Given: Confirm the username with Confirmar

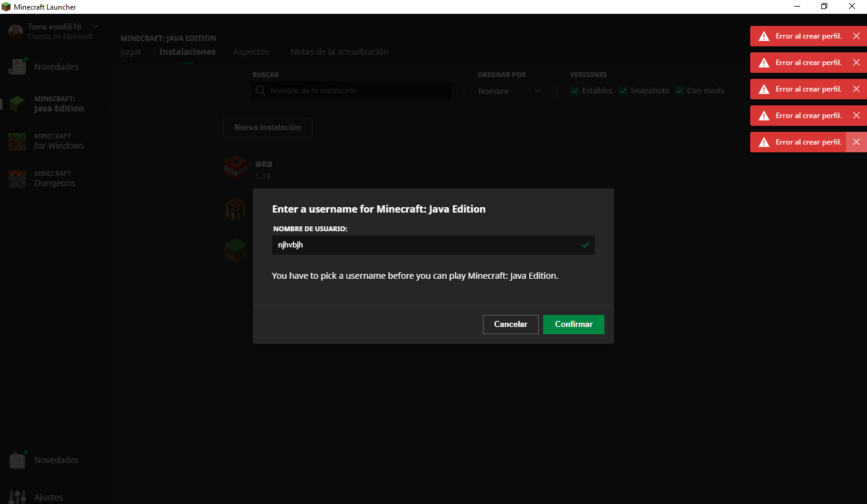Looking at the screenshot, I should coord(574,324).
